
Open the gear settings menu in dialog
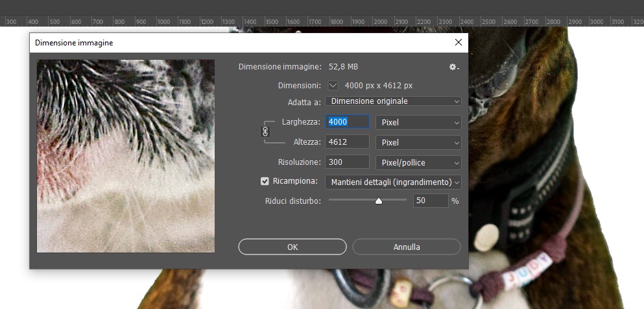(453, 67)
